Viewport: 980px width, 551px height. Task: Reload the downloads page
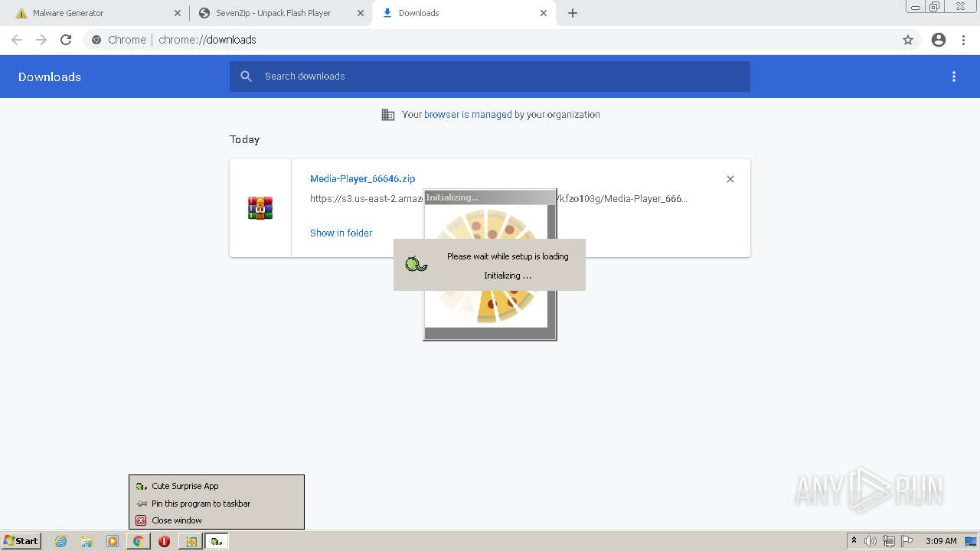pyautogui.click(x=66, y=40)
